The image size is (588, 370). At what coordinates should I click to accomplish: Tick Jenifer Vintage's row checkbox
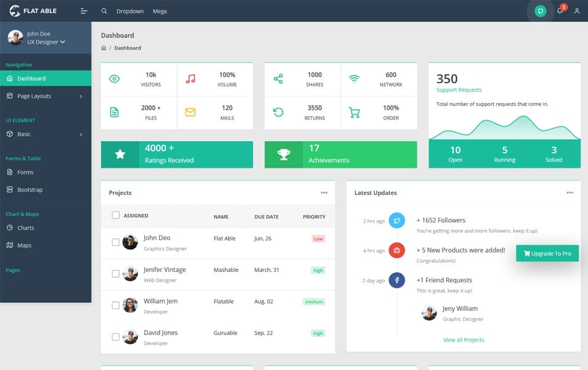coord(115,272)
